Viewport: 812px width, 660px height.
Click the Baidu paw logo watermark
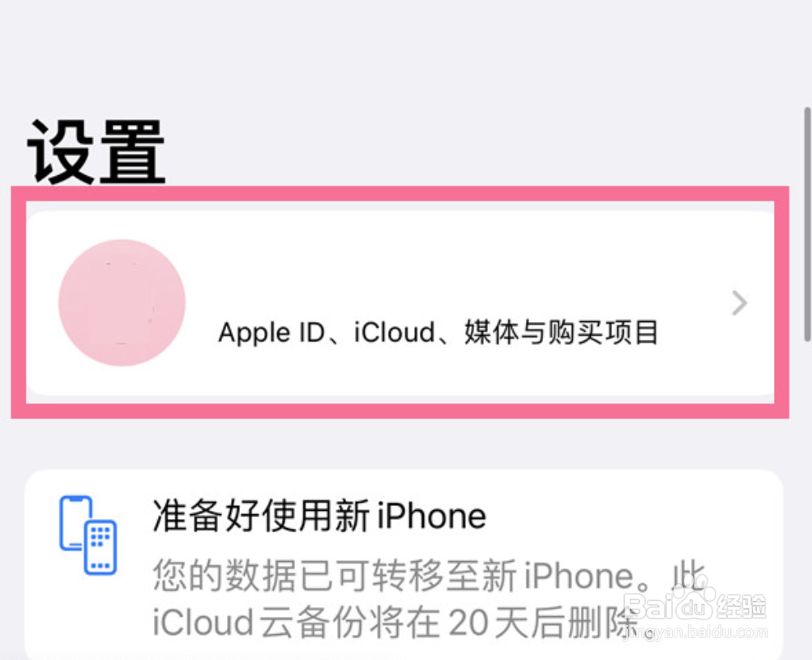point(693,604)
